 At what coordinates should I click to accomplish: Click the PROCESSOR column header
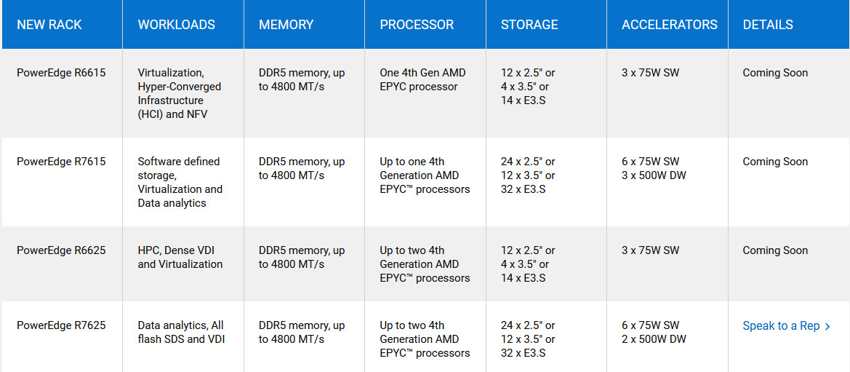[x=417, y=24]
